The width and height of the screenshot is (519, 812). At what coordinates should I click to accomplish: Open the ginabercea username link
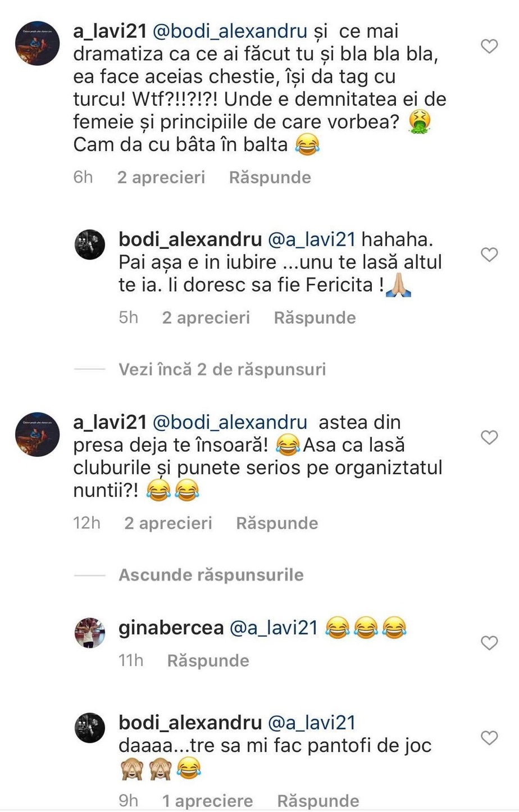tap(171, 628)
